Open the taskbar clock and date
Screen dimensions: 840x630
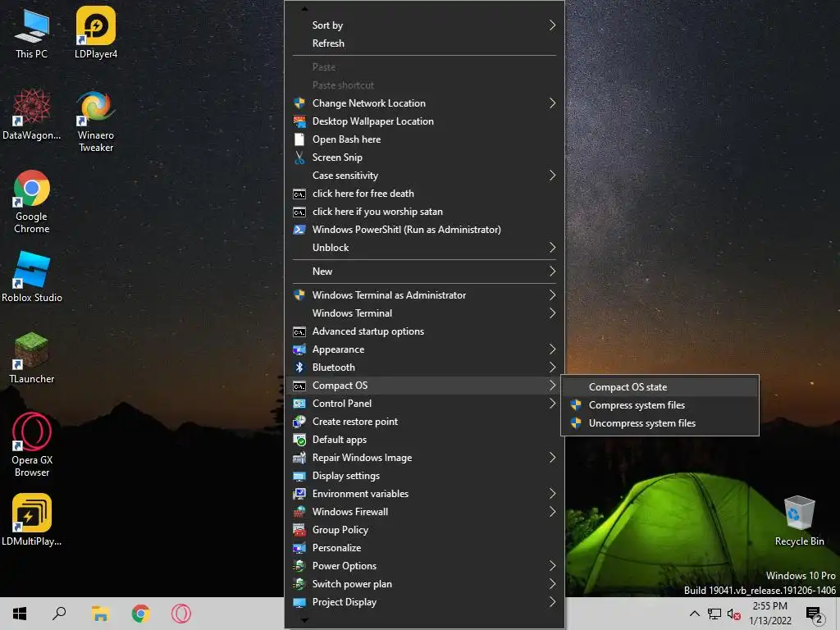click(769, 614)
